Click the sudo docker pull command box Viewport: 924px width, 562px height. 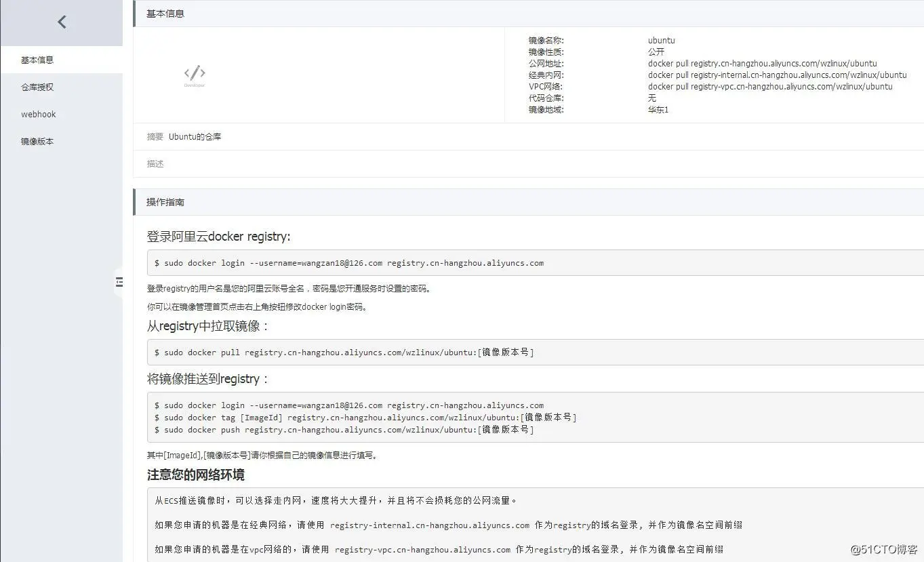536,353
